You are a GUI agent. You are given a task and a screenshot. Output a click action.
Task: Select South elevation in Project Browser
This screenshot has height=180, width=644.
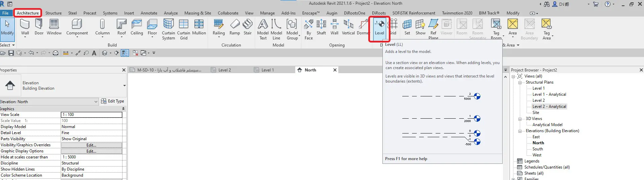[538, 149]
